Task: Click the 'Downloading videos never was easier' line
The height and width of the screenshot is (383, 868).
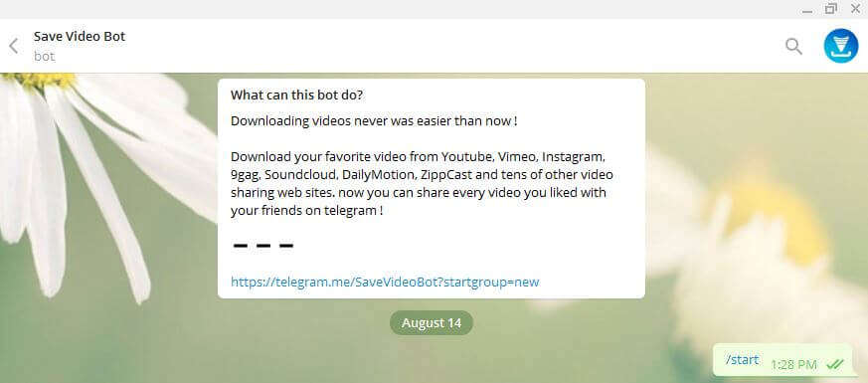Action: coord(374,121)
